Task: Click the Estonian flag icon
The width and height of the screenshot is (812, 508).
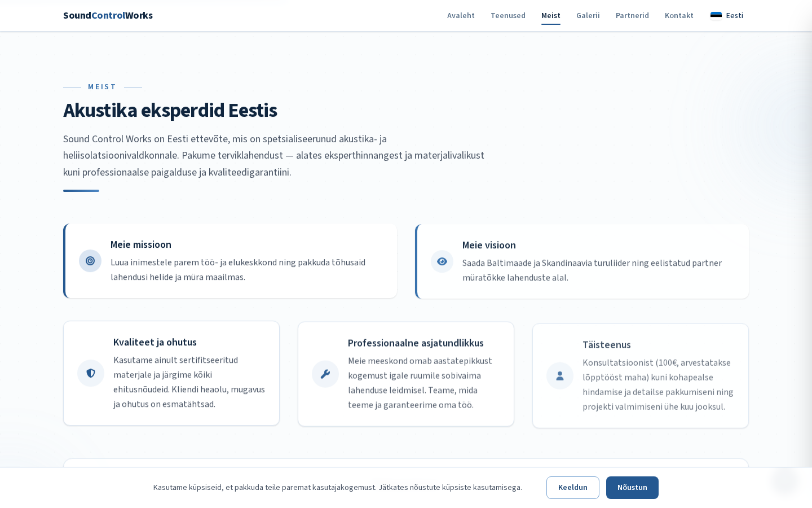Action: click(x=716, y=15)
